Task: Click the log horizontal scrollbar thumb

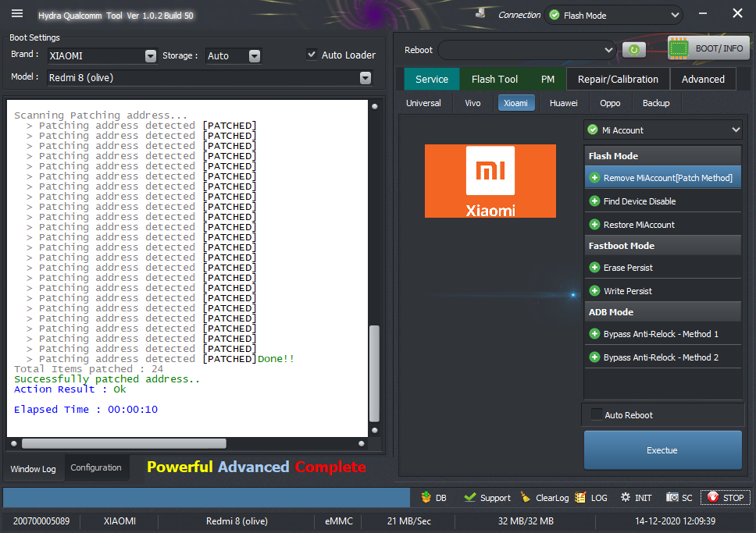Action: (124, 443)
